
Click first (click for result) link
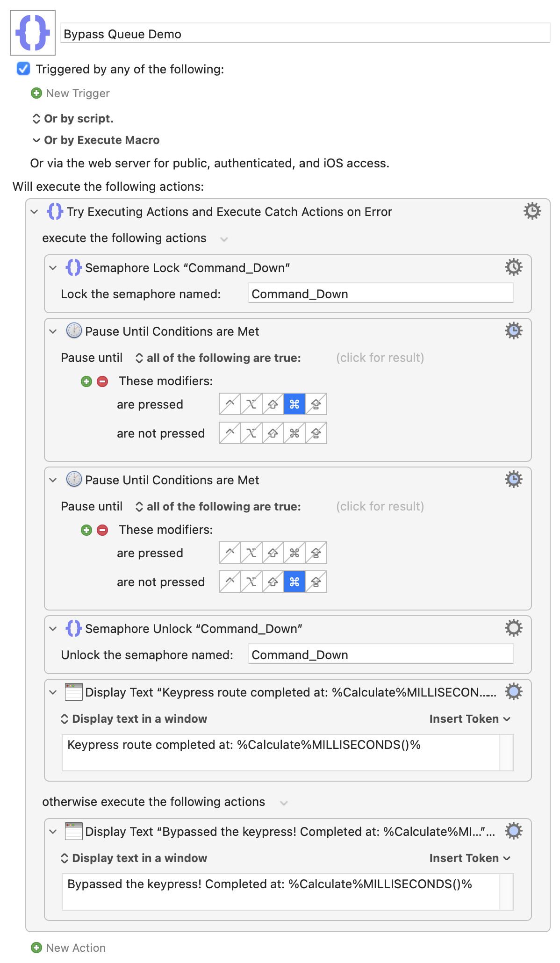380,358
